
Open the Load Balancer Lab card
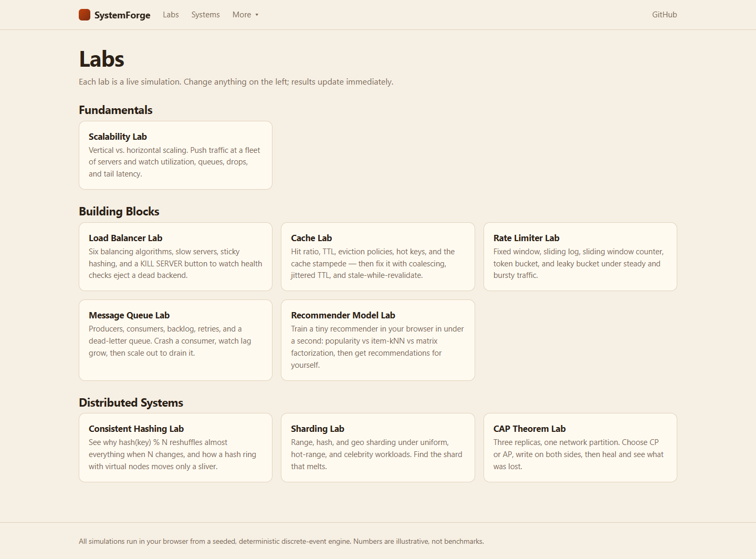[175, 256]
